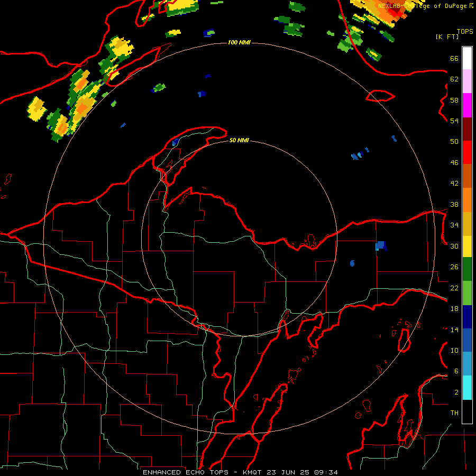Click the '30' legend value

tap(454, 246)
